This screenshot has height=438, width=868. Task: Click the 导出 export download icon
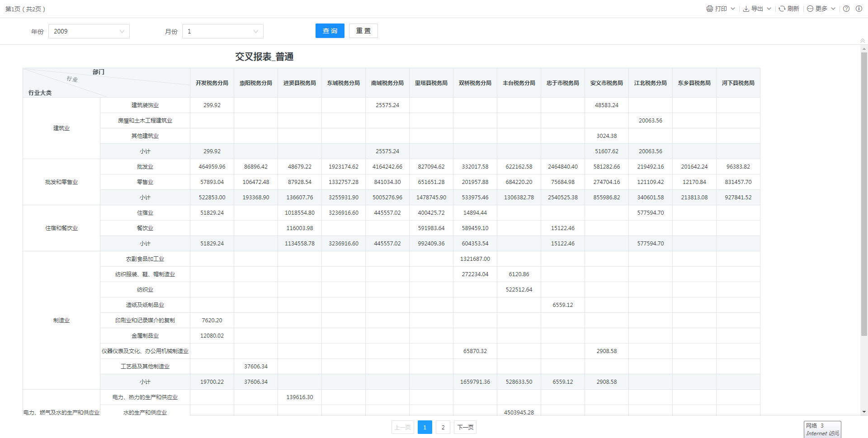(x=746, y=9)
